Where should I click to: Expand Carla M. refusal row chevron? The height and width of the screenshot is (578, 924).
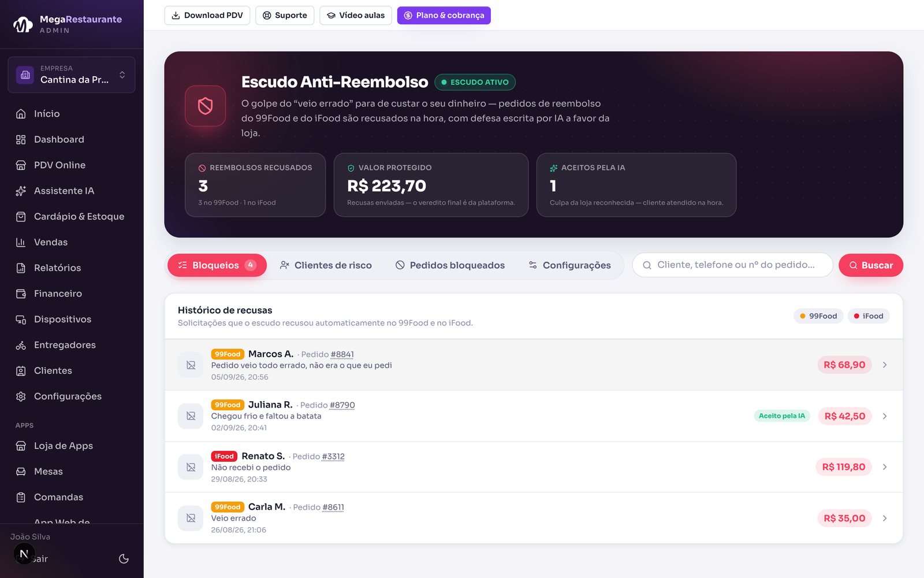coord(885,518)
